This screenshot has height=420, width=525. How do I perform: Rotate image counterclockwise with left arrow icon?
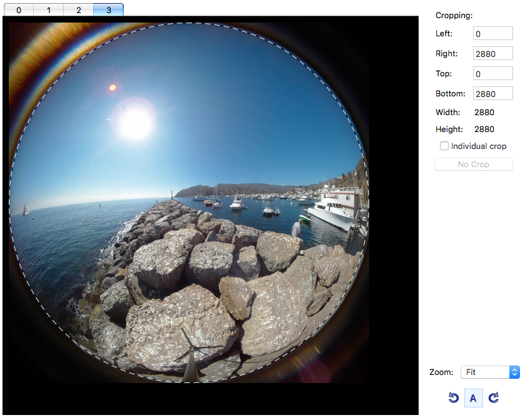(x=453, y=397)
